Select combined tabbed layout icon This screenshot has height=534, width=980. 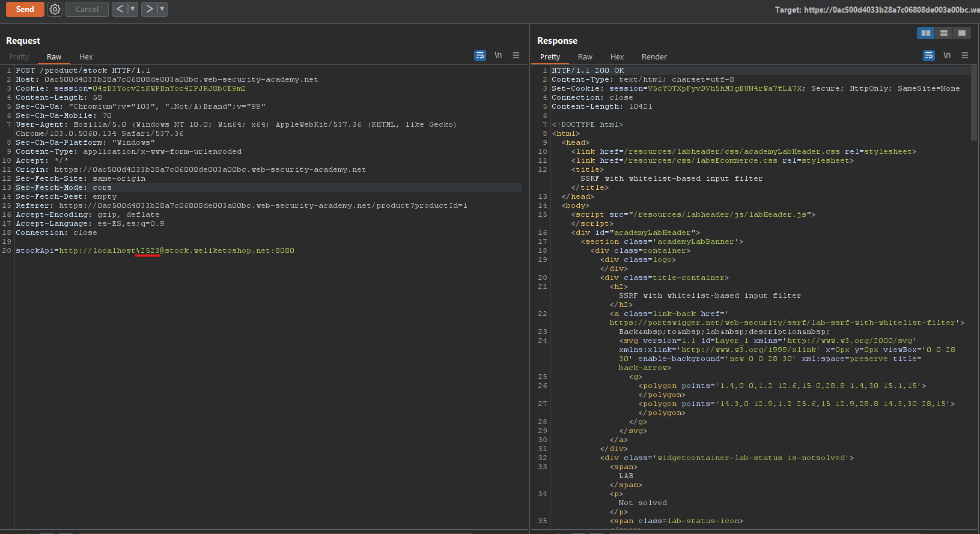[962, 33]
